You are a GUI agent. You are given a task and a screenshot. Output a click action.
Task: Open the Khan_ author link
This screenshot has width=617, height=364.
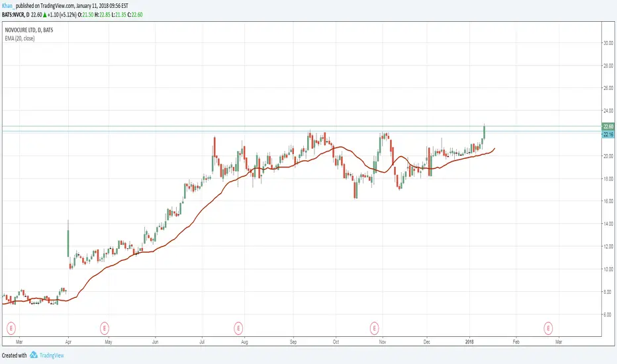(x=8, y=6)
